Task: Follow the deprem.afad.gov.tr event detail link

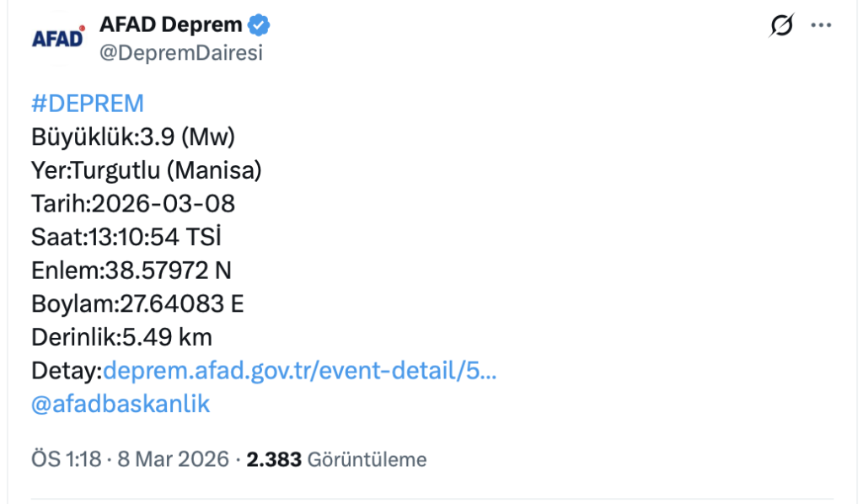Action: tap(299, 370)
